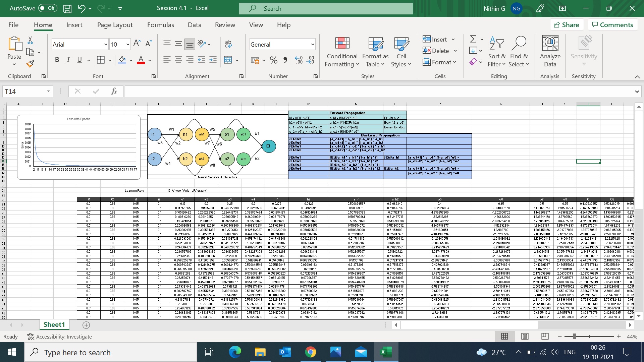Toggle Italic formatting

click(68, 60)
